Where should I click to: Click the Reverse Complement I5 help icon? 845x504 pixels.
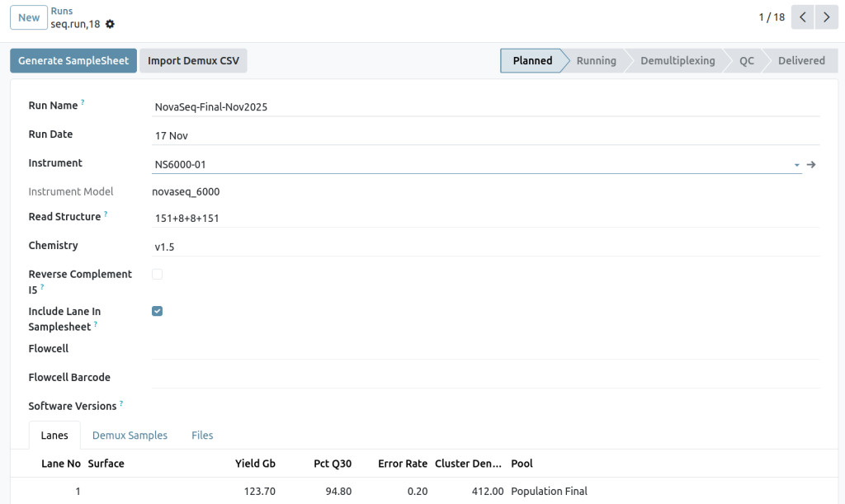44,286
